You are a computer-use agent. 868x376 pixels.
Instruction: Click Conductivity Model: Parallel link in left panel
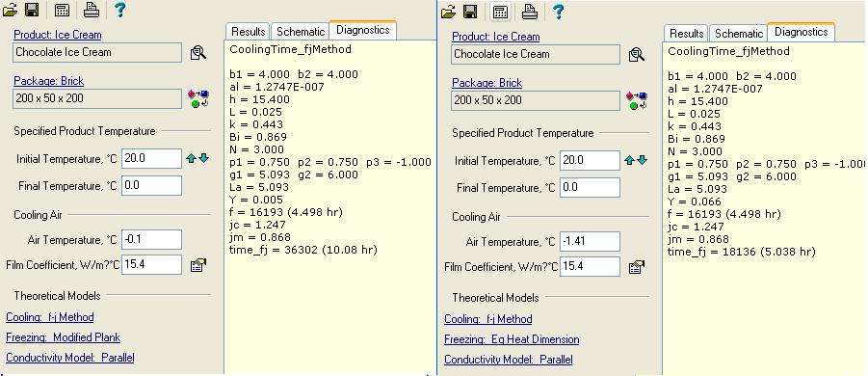coord(70,358)
